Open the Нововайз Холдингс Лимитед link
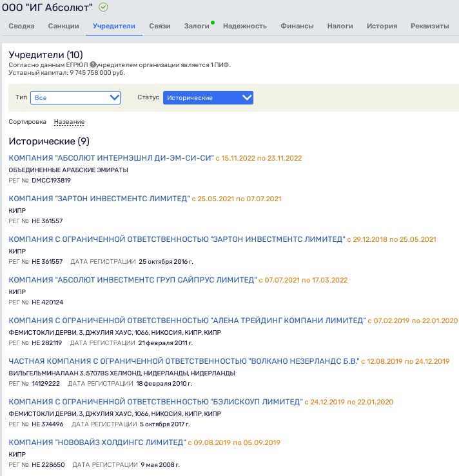 pos(97,443)
